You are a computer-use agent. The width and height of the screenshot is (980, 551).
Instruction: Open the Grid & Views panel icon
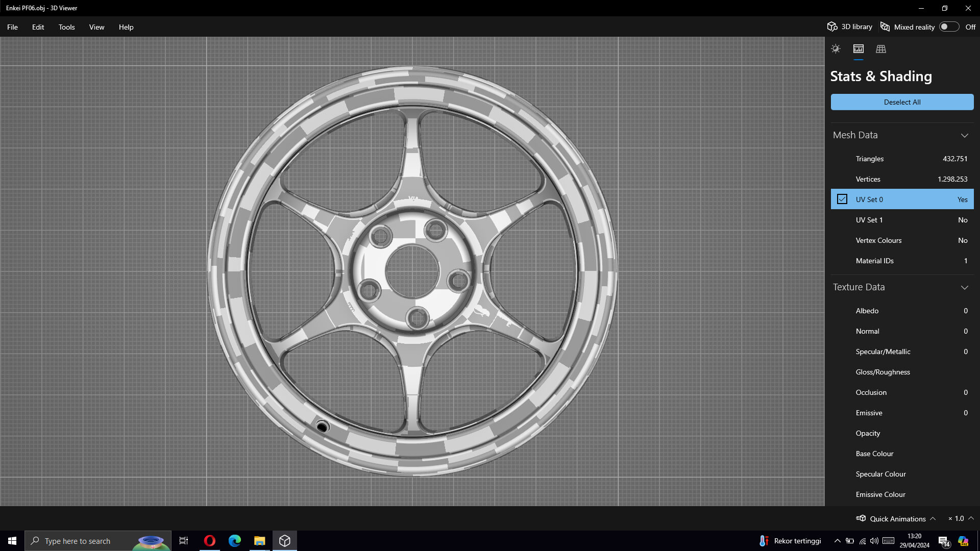[880, 49]
